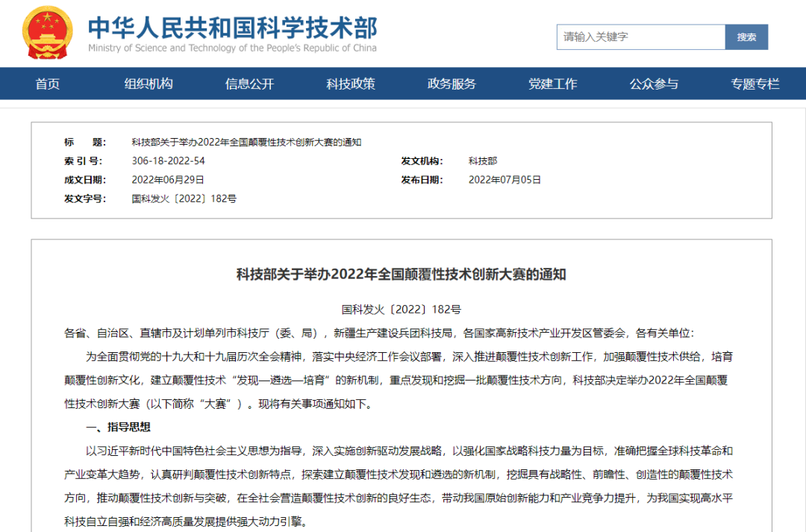Select the 科技政策 navigation item
The height and width of the screenshot is (532, 806).
tap(350, 84)
